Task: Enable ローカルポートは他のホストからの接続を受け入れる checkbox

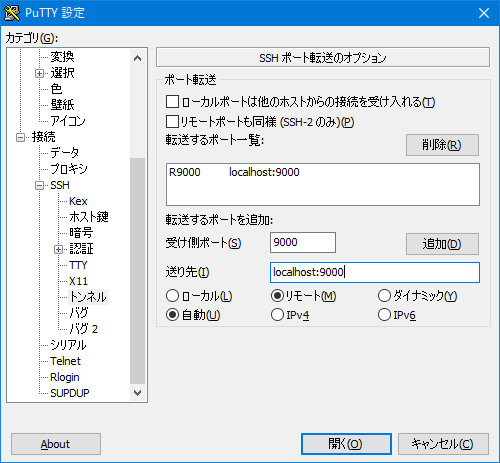Action: [x=172, y=102]
